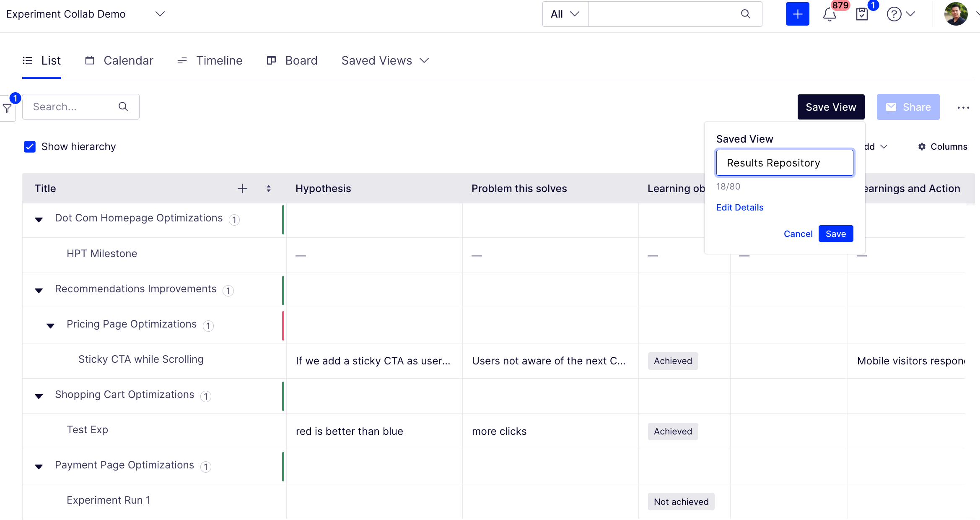Click the Dot Com Homepage Optimizations title
The height and width of the screenshot is (520, 980).
point(139,218)
